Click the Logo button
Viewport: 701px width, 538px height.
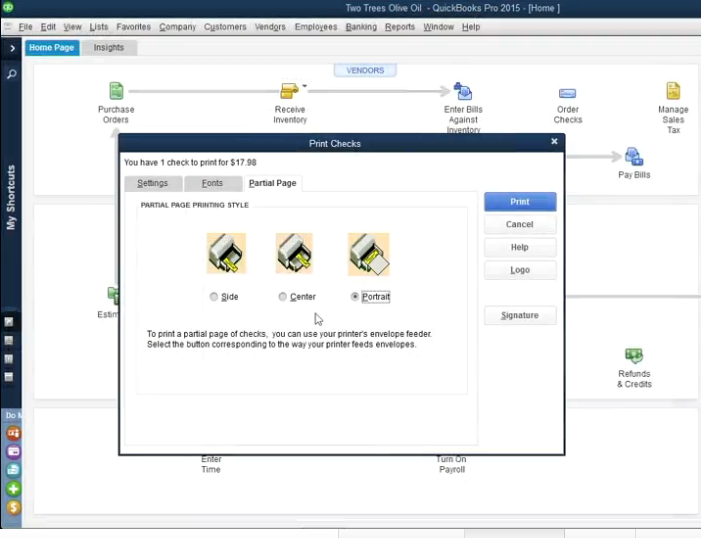point(520,270)
